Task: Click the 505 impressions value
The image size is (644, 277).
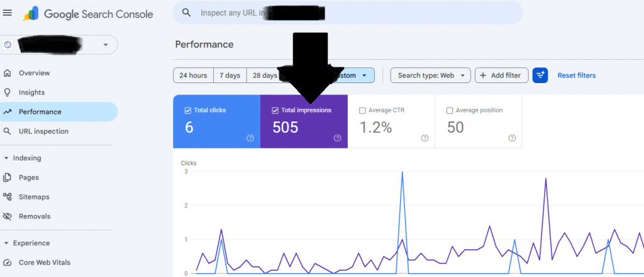Action: [x=286, y=127]
